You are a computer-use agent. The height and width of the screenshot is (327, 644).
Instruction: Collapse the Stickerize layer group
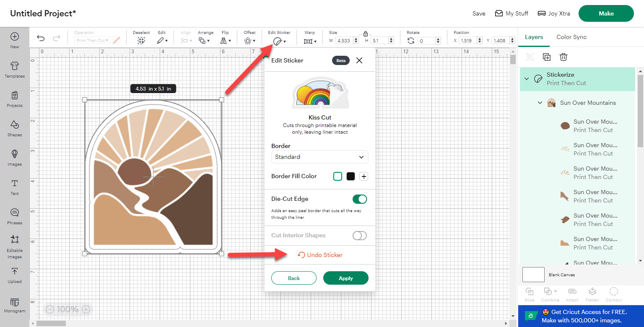coord(527,79)
